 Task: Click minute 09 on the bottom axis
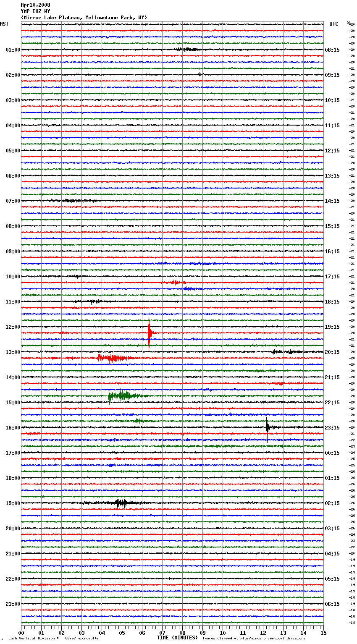click(202, 633)
